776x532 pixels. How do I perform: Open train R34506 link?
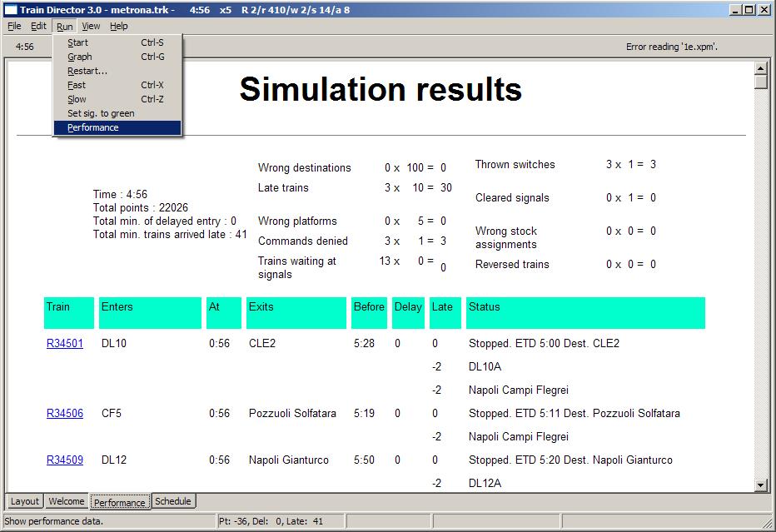65,413
